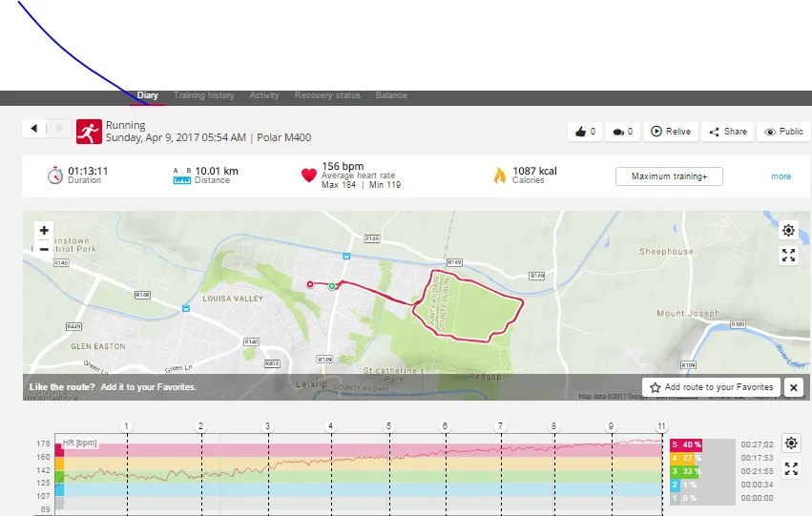Click the stopwatch Duration icon
This screenshot has width=812, height=516.
tap(55, 175)
